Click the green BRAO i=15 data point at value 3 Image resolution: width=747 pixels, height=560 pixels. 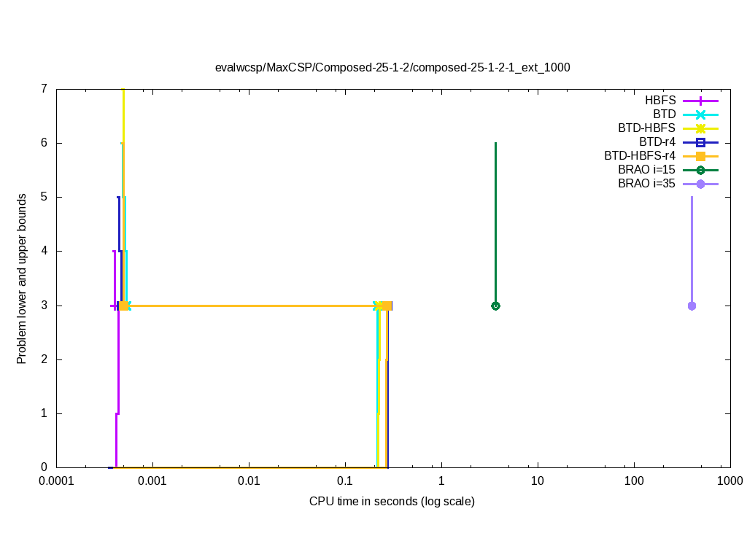495,306
